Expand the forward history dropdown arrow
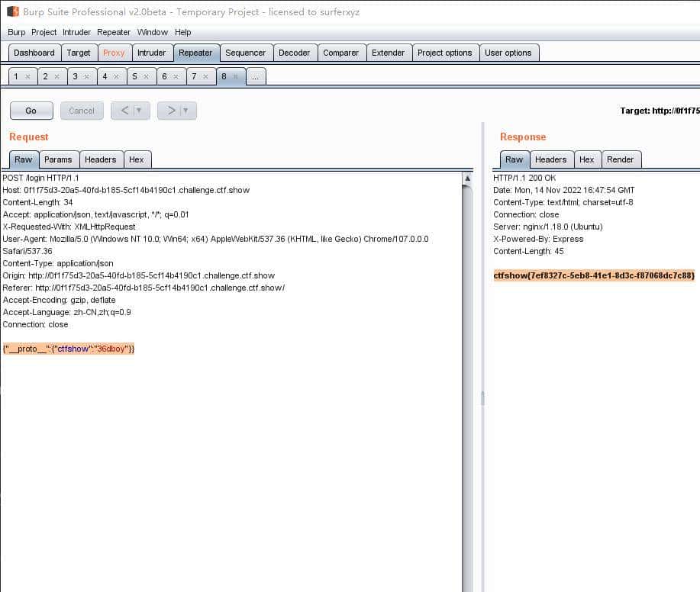The height and width of the screenshot is (592, 700). 185,111
